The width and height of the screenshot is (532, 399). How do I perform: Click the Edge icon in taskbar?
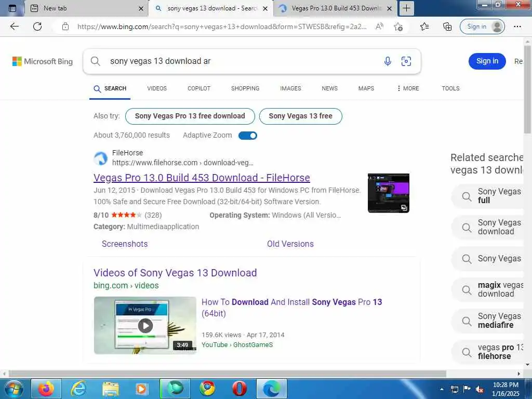272,389
